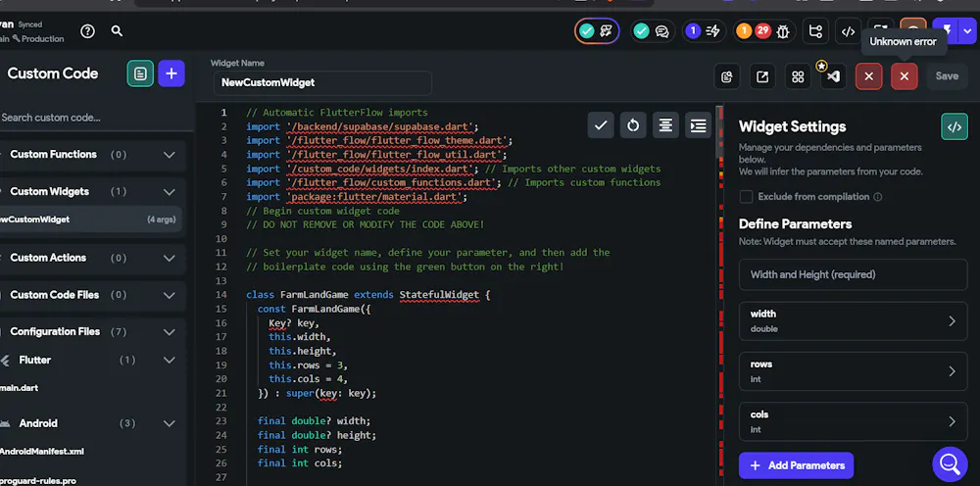Click the code editor vertical scrollbar
The width and height of the screenshot is (980, 486).
(718, 134)
